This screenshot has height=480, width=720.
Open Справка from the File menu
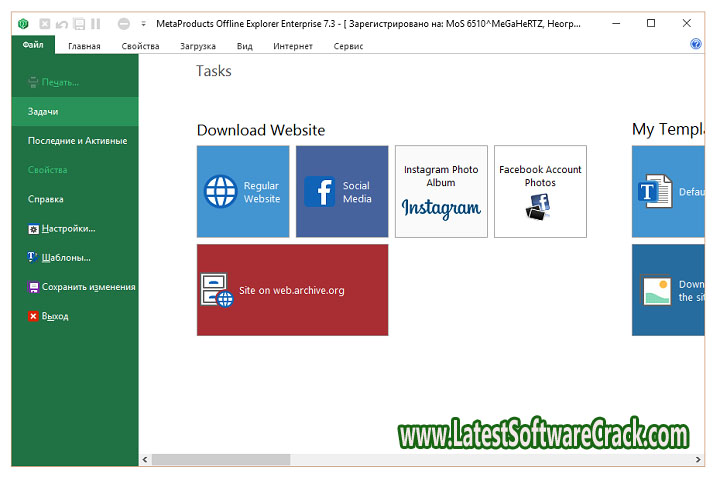click(x=46, y=199)
